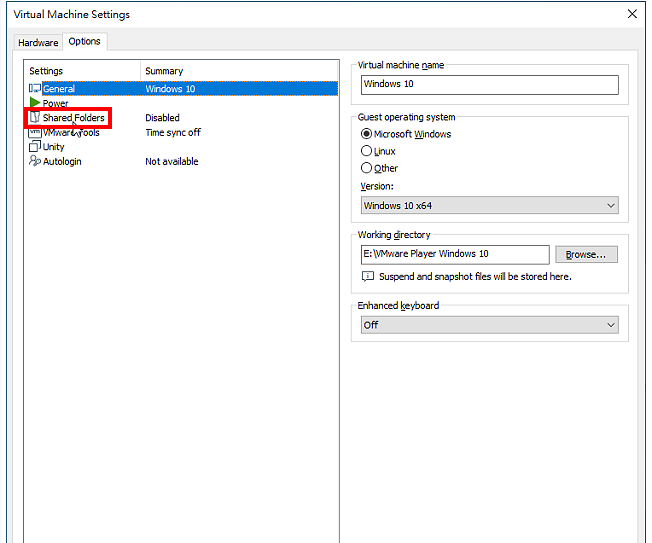Click the snapshot files storage note
The width and height of the screenshot is (652, 543).
tap(475, 276)
